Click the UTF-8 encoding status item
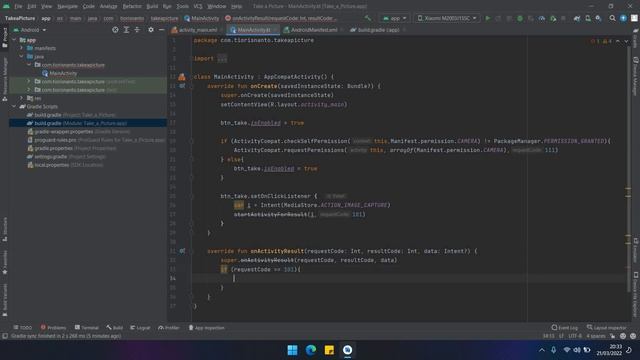This screenshot has height=360, width=640. (x=575, y=336)
